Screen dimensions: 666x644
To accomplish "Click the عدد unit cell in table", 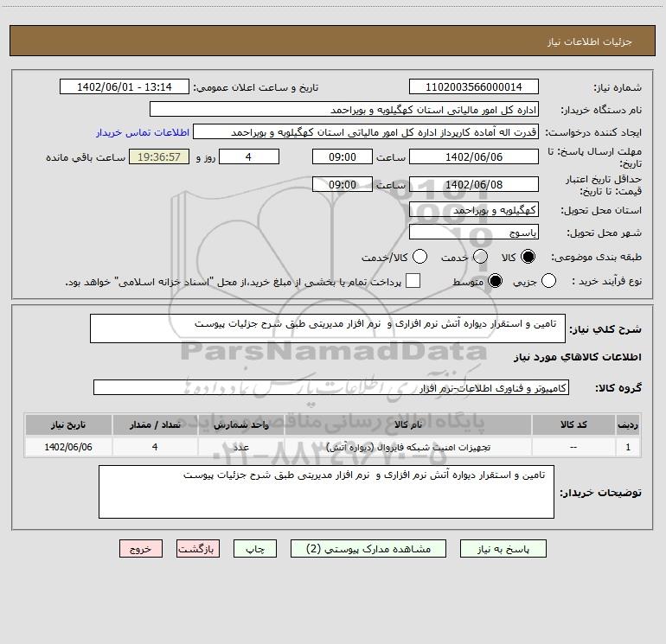I will [240, 447].
